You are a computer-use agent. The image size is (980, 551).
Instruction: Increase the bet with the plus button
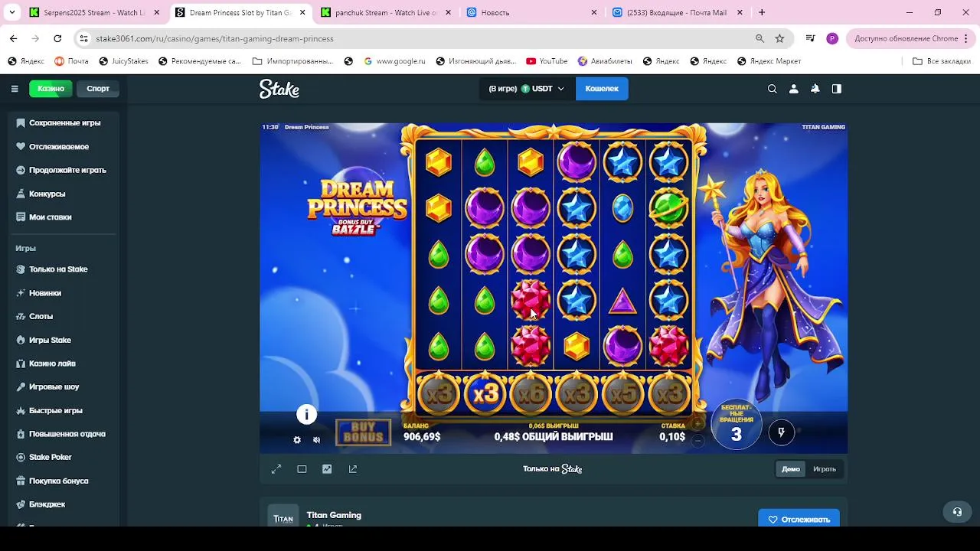pyautogui.click(x=697, y=423)
